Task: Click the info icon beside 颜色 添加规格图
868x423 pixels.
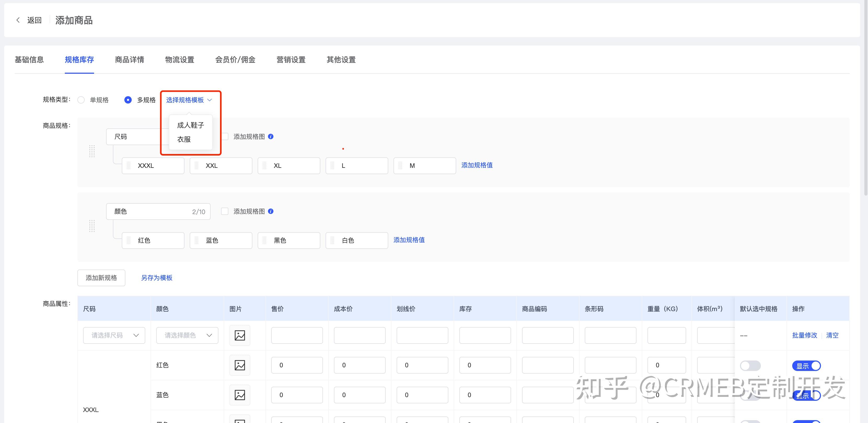Action: tap(271, 211)
